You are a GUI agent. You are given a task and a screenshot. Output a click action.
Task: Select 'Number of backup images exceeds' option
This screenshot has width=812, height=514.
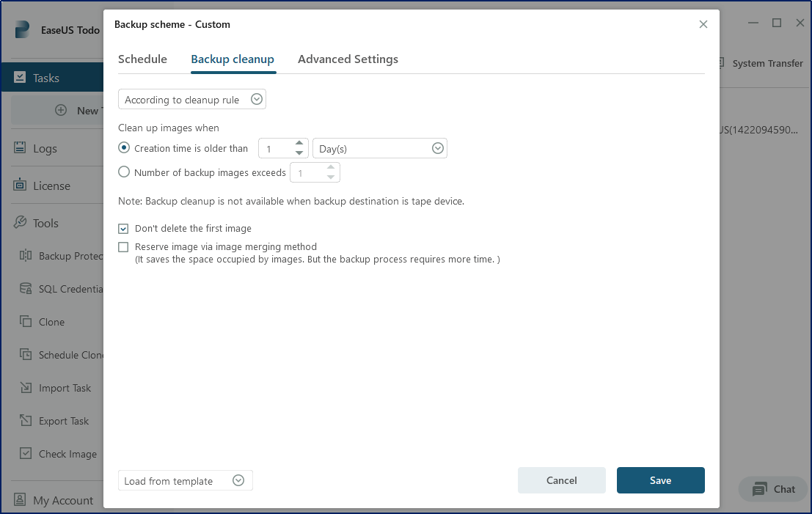tap(124, 172)
